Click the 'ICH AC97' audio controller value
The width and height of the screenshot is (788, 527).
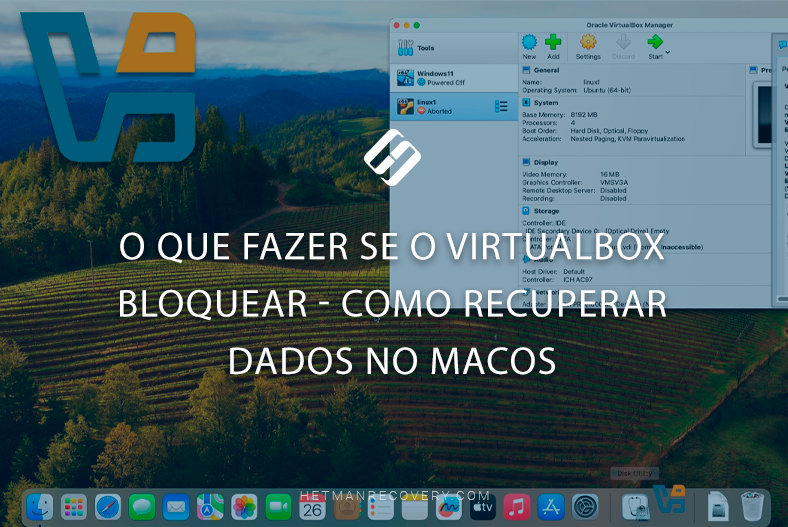(x=577, y=279)
